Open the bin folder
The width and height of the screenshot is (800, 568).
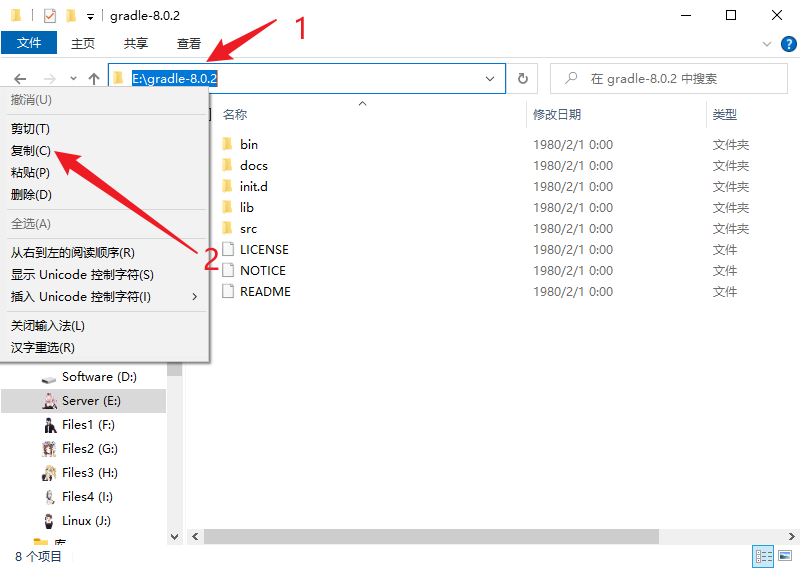pyautogui.click(x=249, y=145)
